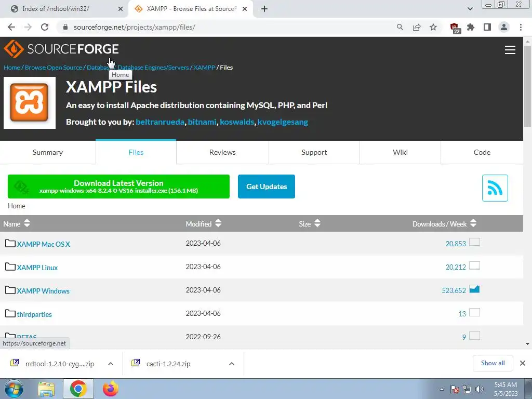Open the Chrome profile avatar
Image resolution: width=532 pixels, height=399 pixels.
[x=504, y=27]
